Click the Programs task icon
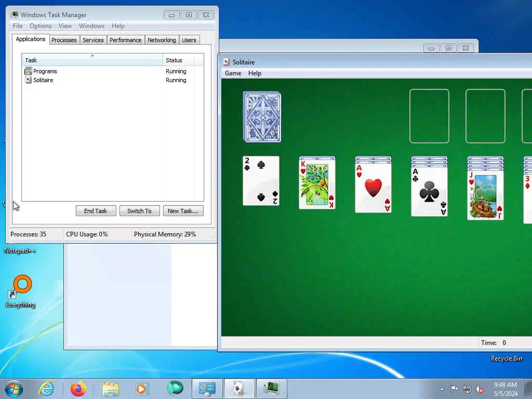532x399 pixels. [28, 71]
